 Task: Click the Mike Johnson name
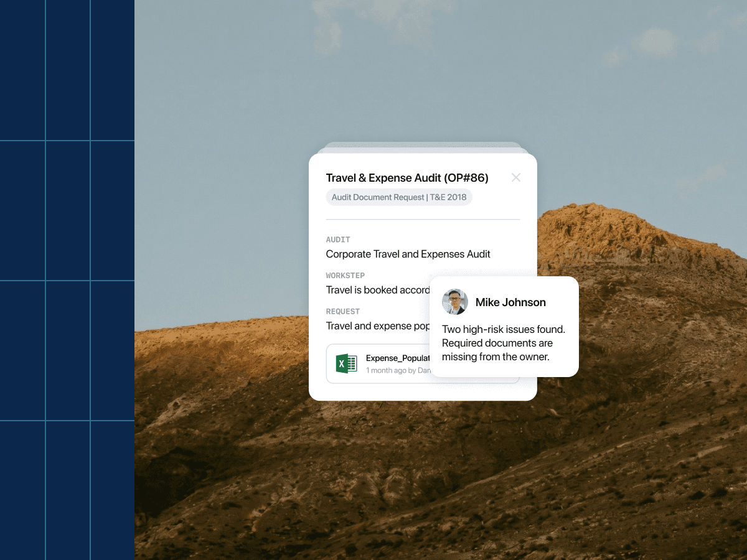[510, 302]
